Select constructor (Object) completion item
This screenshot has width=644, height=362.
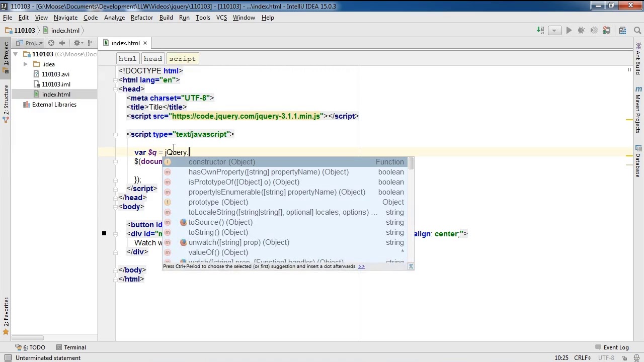pyautogui.click(x=285, y=162)
